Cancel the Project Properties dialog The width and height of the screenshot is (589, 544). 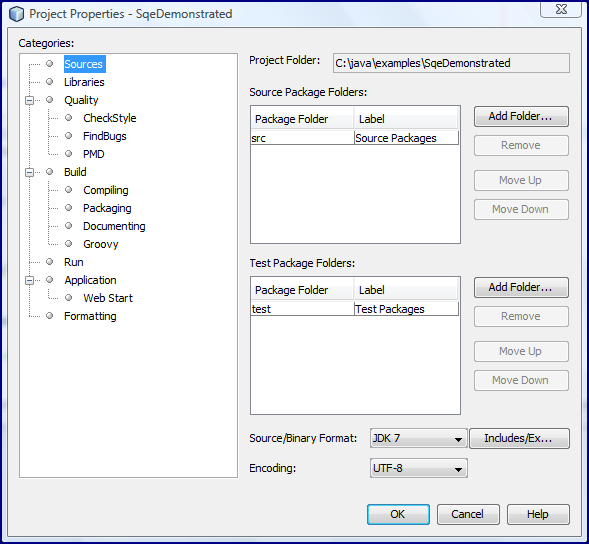[468, 514]
